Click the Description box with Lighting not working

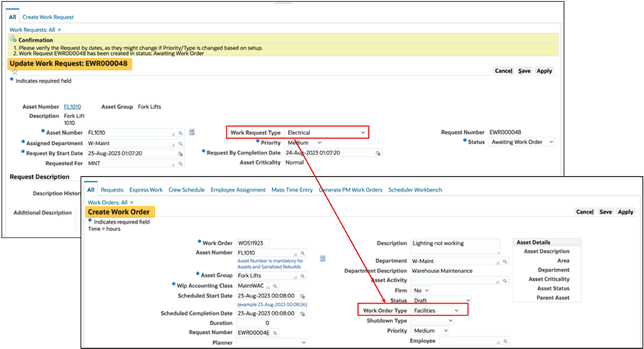click(x=455, y=246)
